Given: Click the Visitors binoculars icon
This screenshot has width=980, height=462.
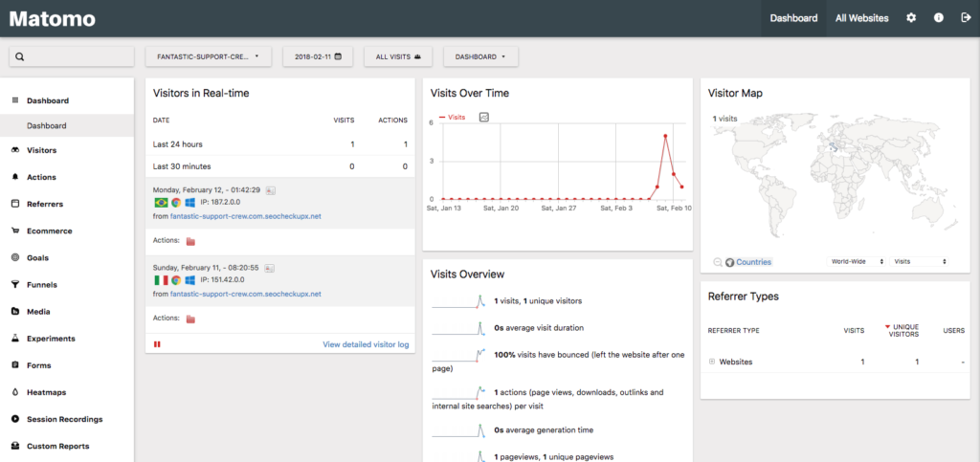Looking at the screenshot, I should click(15, 150).
